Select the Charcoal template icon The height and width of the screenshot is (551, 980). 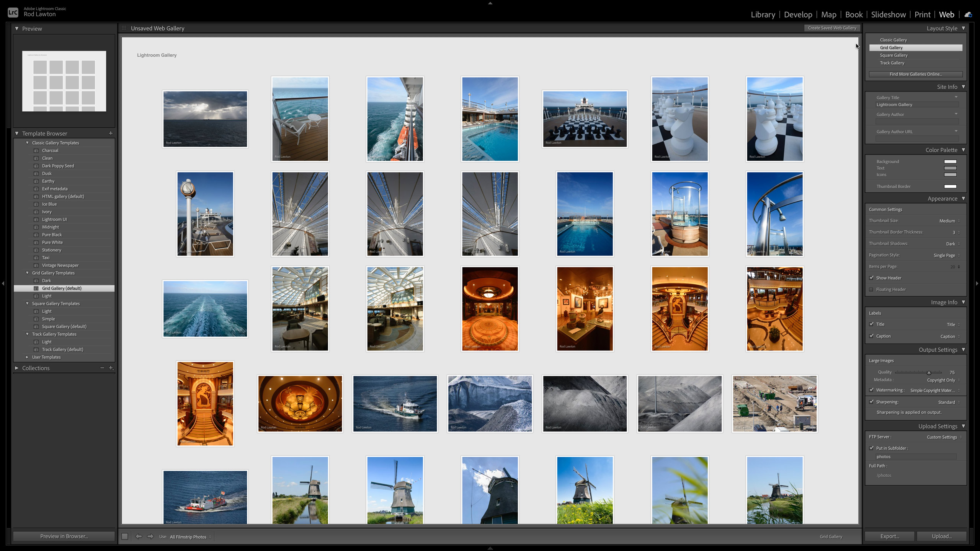[x=36, y=150]
